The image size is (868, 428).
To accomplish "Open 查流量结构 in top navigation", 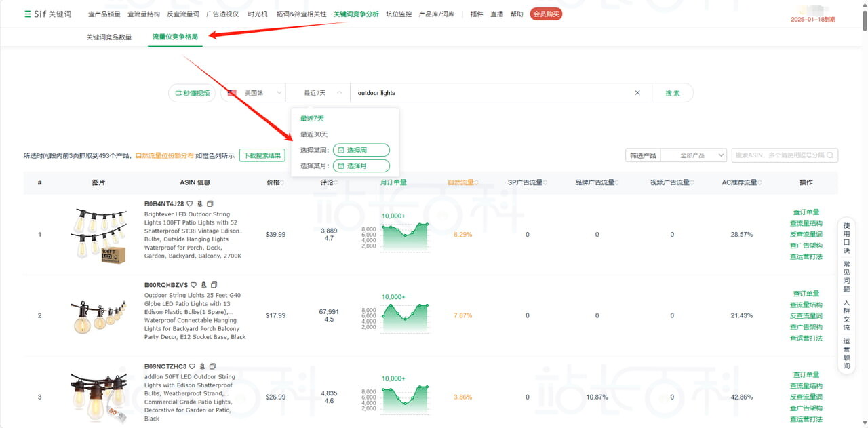I will tap(144, 14).
